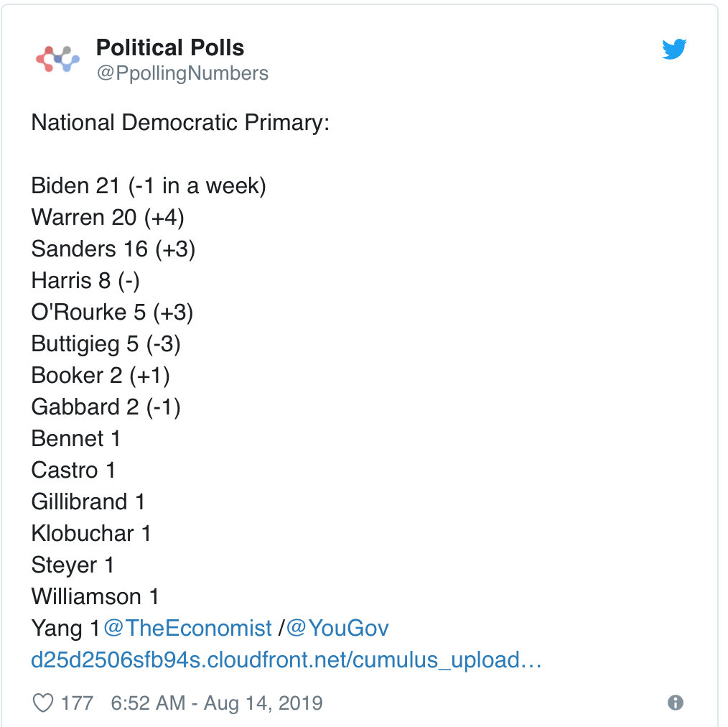Like the tweet with heart icon
The image size is (728, 727).
click(43, 703)
